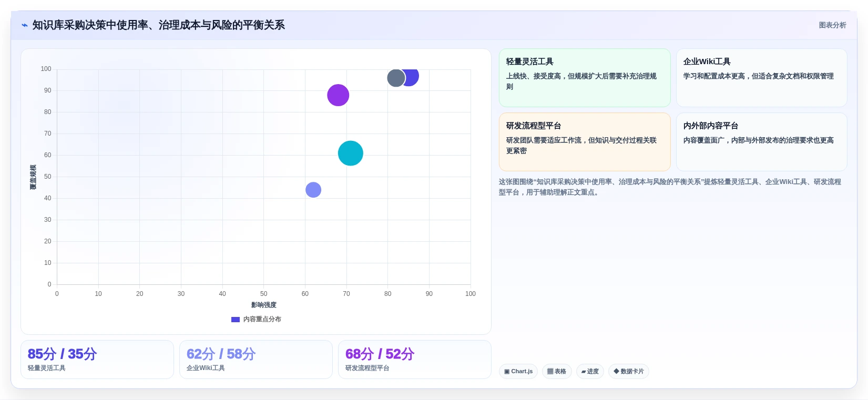Click the 内容重点分布 legend label
The height and width of the screenshot is (400, 868).
(x=262, y=320)
